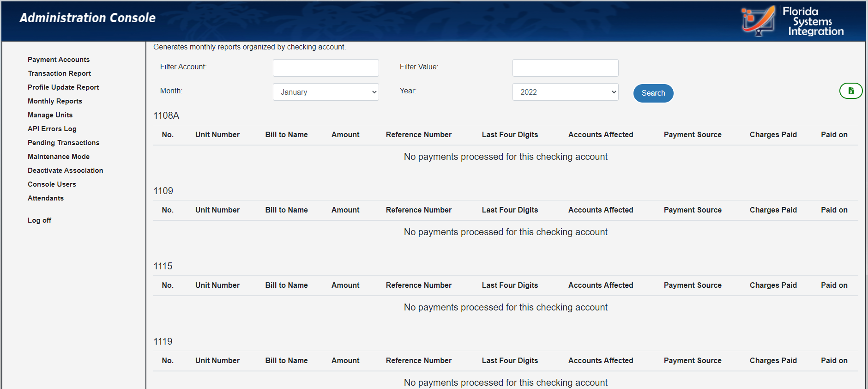
Task: Open Profile Update Report
Action: click(x=63, y=87)
